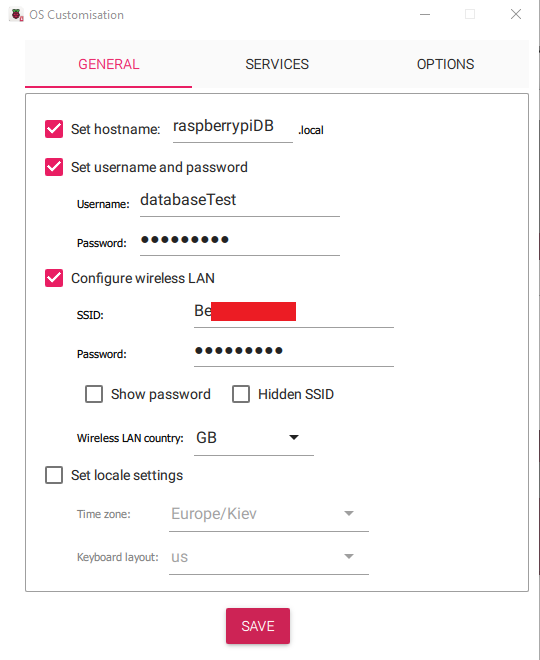540x660 pixels.
Task: Expand the Time zone Europe/Kiev dropdown
Action: [269, 514]
